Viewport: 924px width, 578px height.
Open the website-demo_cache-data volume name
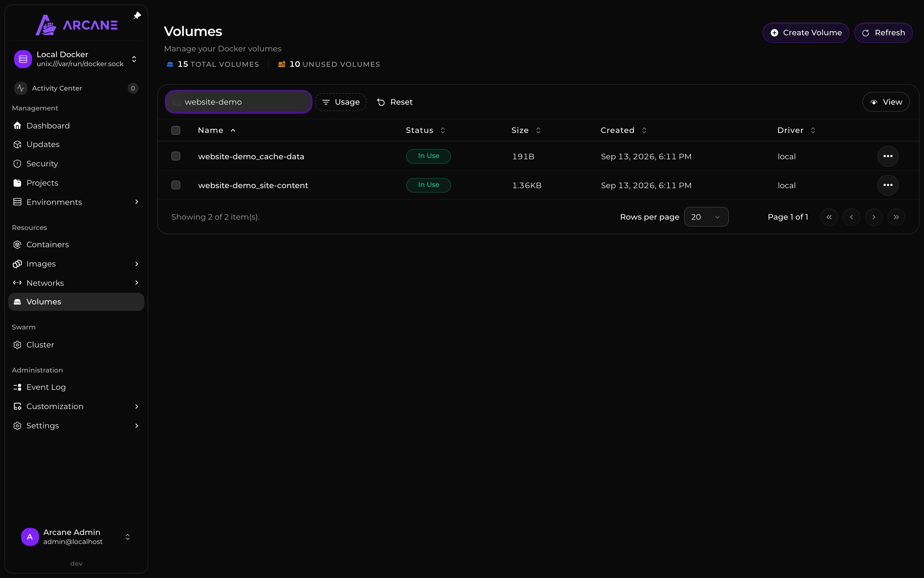(251, 156)
